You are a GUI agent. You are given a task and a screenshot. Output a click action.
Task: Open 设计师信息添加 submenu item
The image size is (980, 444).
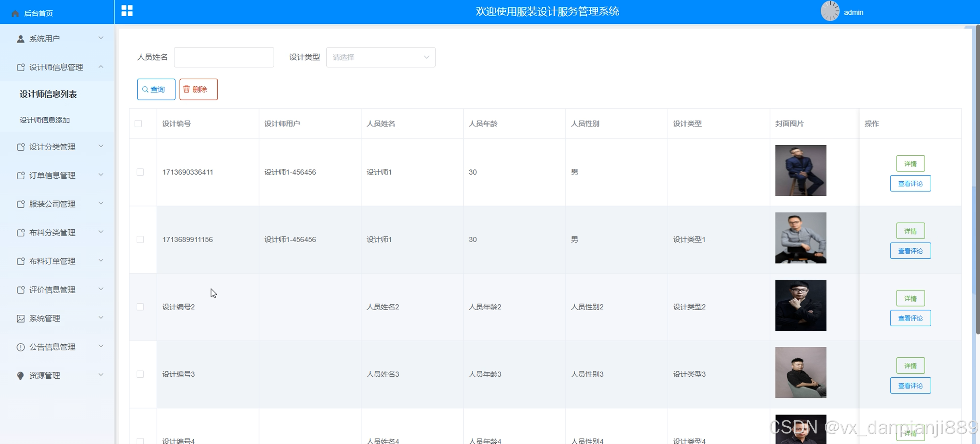(x=45, y=120)
